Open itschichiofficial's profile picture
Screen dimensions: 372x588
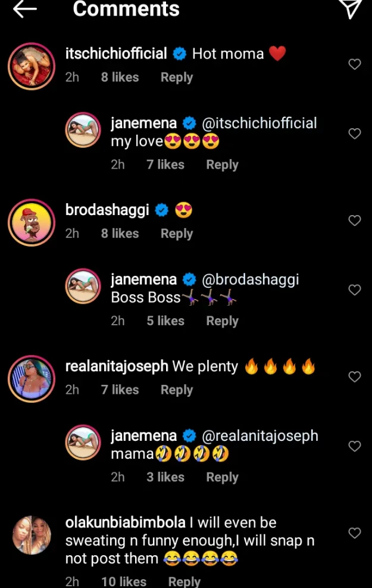click(31, 66)
